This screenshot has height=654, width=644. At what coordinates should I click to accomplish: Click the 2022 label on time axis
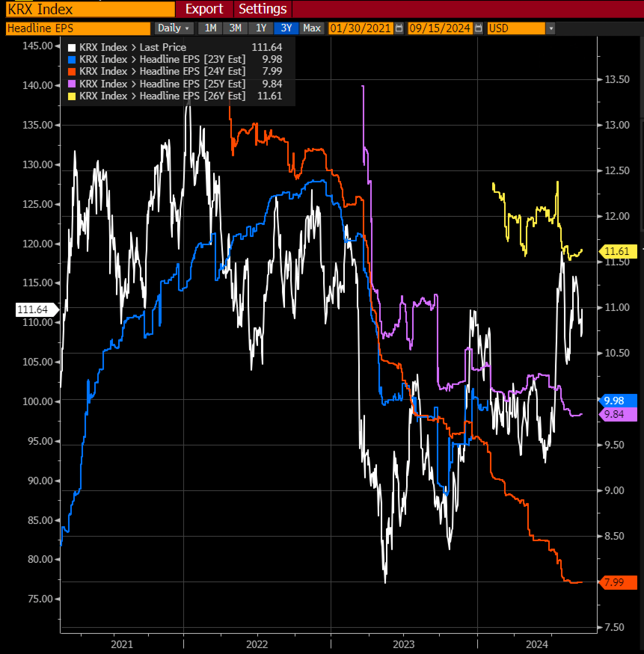257,644
